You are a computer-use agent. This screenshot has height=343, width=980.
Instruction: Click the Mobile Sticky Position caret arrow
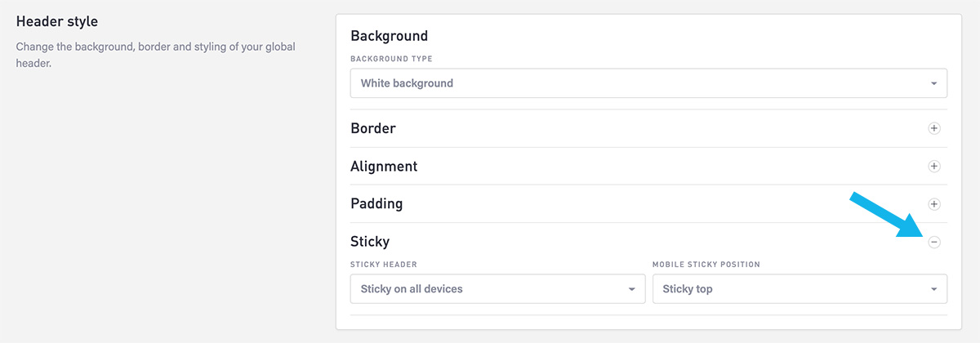933,290
